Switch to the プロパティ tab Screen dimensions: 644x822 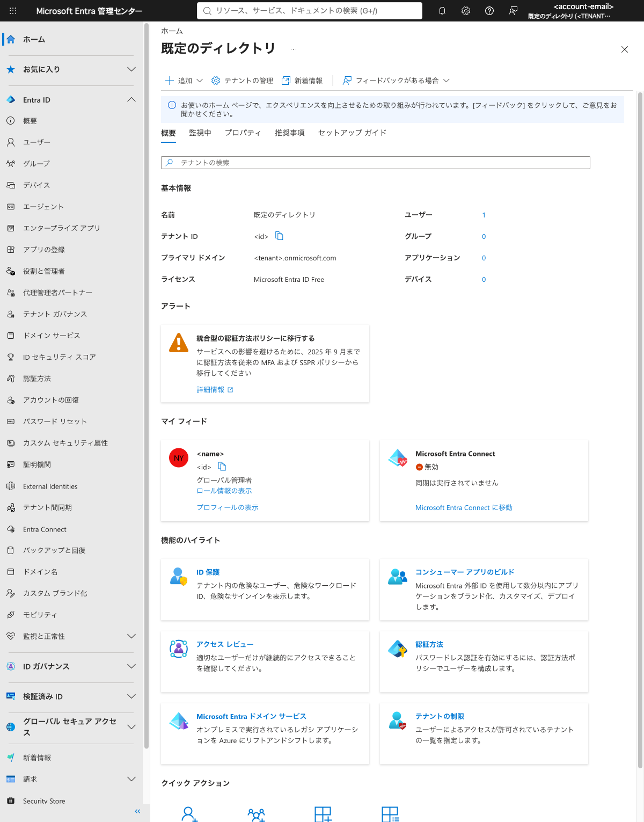point(243,133)
